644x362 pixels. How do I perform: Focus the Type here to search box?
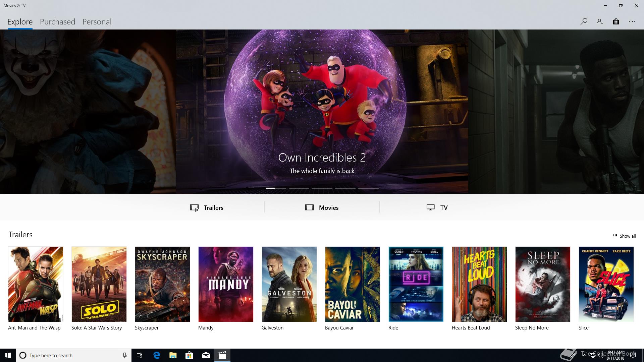point(74,355)
